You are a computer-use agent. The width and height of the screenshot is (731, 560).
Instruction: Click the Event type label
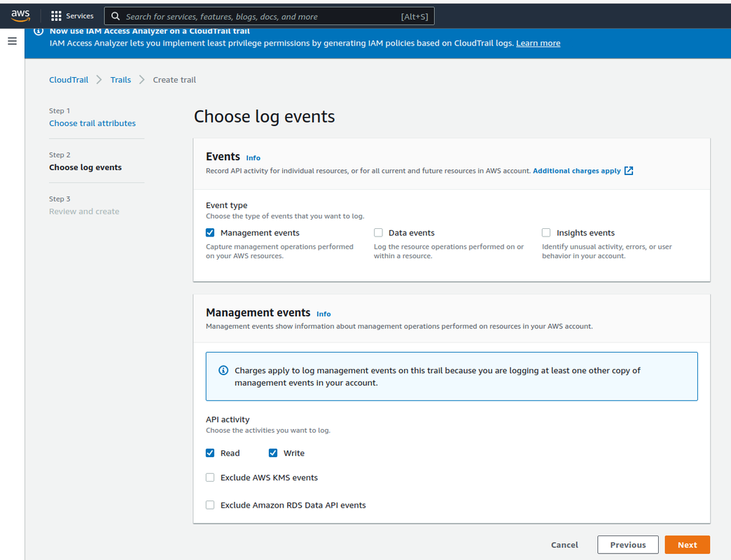click(x=227, y=205)
